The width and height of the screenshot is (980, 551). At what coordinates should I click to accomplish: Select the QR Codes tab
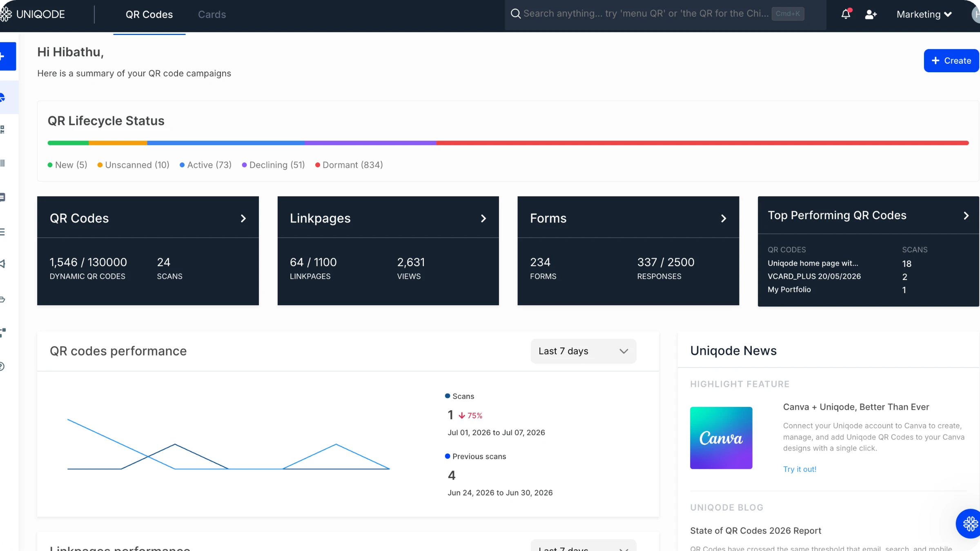point(149,14)
